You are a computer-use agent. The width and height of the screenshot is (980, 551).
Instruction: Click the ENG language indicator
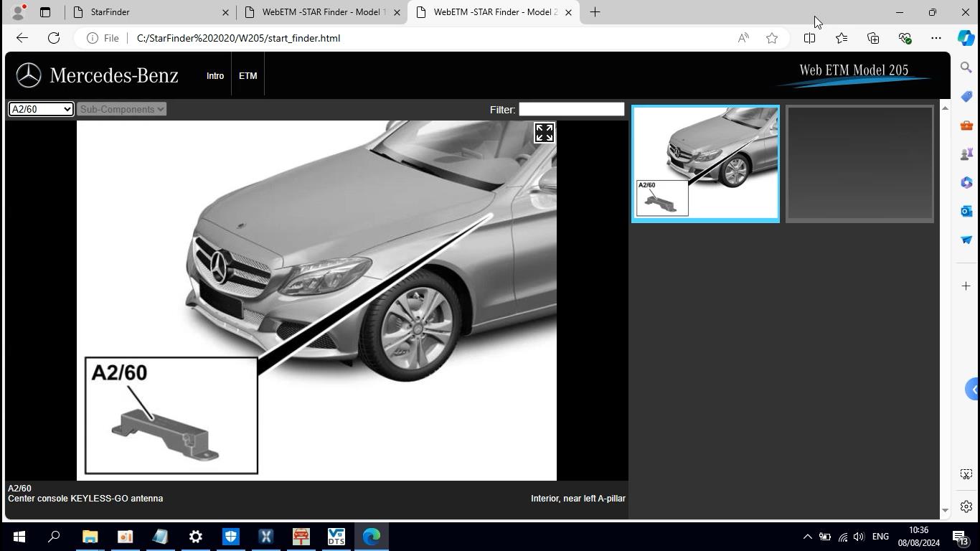click(x=881, y=537)
